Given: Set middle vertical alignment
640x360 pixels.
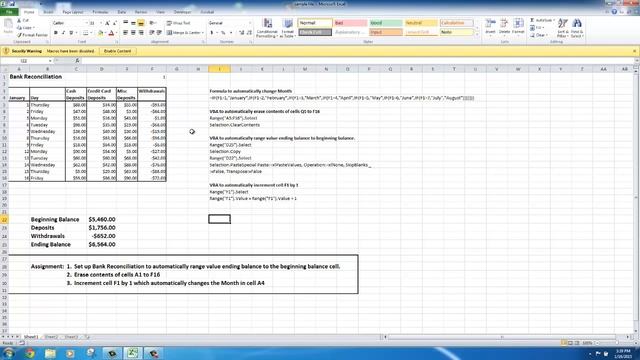Looking at the screenshot, I should click(133, 23).
